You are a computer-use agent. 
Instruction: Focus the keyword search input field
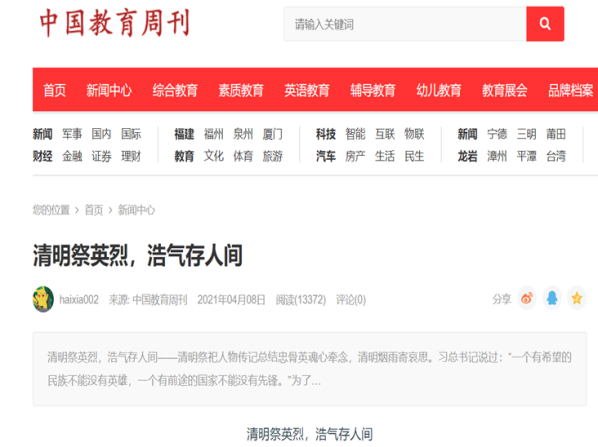pos(405,24)
